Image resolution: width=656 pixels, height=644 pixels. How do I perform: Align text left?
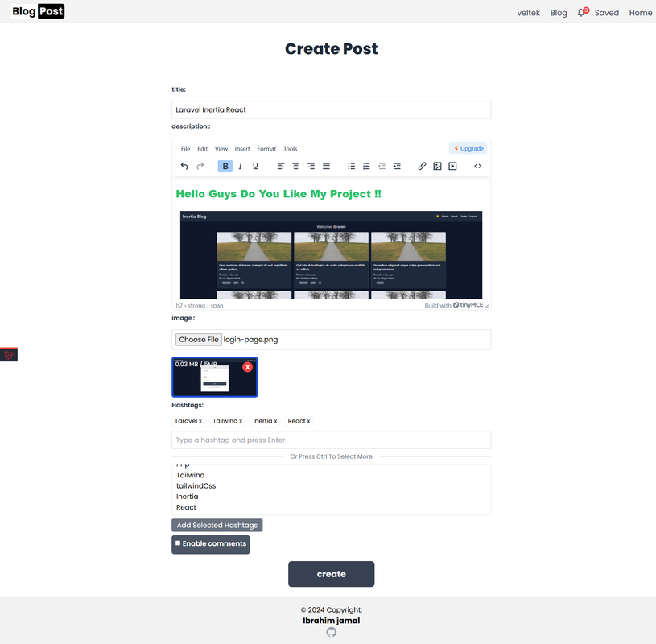point(281,166)
